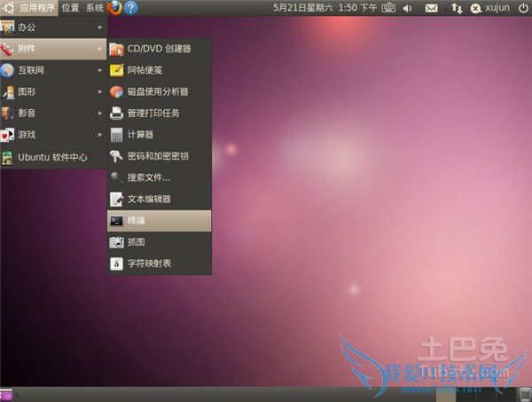Open the 图形 submenu
532x402 pixels.
(x=53, y=91)
